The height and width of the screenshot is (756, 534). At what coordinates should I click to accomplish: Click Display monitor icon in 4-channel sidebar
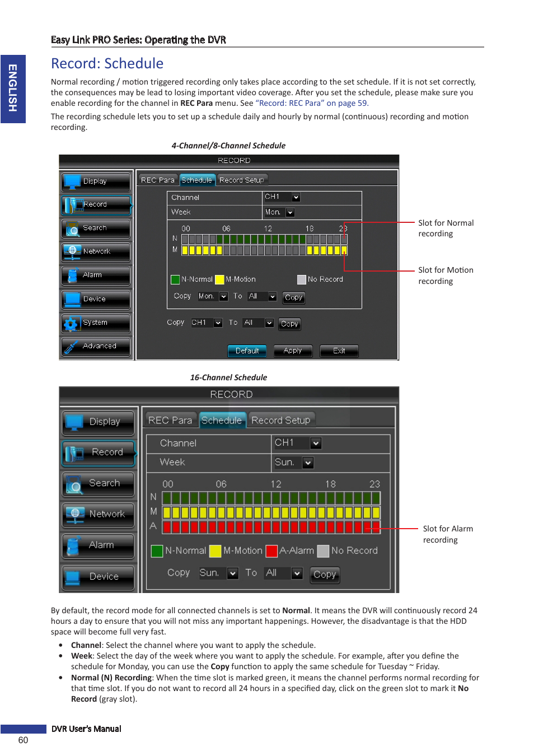tap(72, 181)
